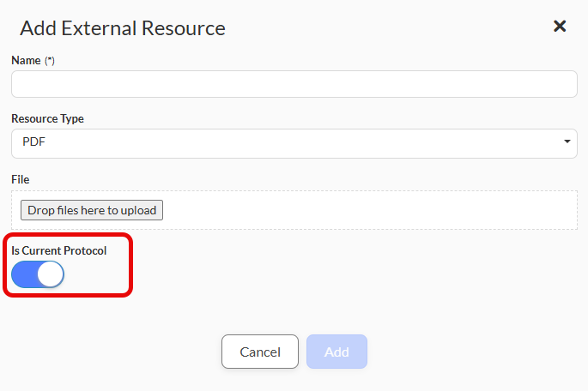Click the required asterisk next to Name
This screenshot has height=391, width=588.
click(x=50, y=60)
